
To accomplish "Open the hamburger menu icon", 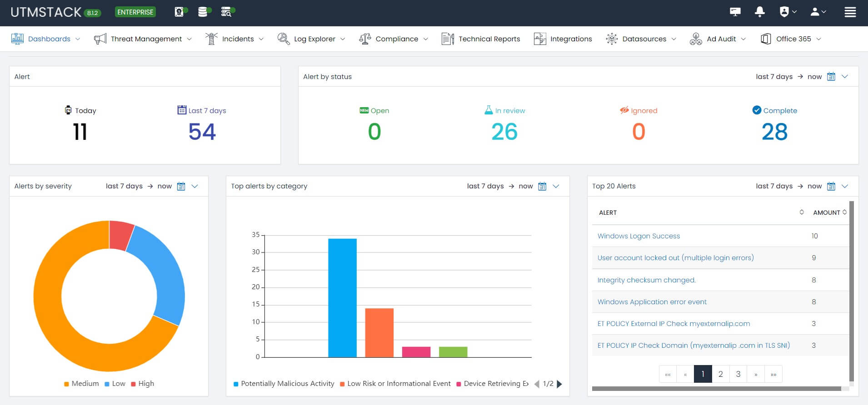I will point(850,12).
